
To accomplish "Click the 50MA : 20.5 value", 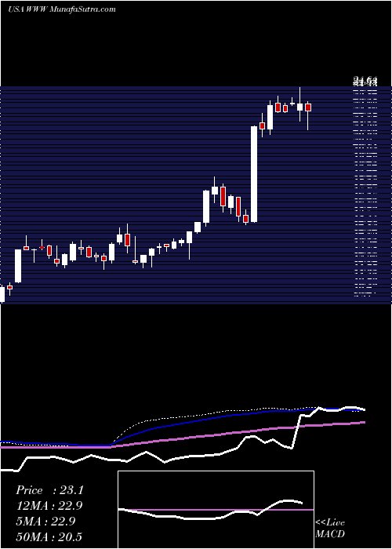I will (x=49, y=536).
